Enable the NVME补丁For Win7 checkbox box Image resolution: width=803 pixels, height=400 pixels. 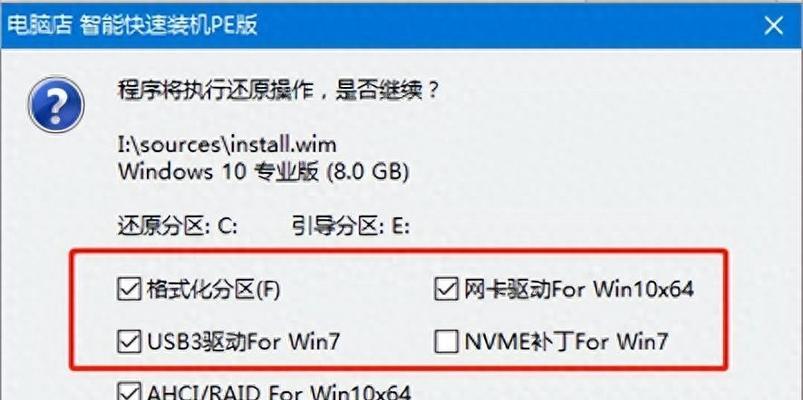click(x=446, y=342)
